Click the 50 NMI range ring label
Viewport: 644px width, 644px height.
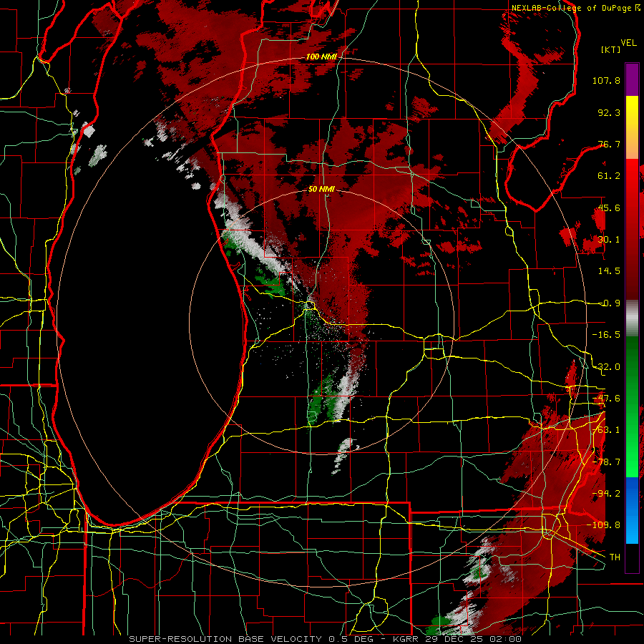point(321,190)
